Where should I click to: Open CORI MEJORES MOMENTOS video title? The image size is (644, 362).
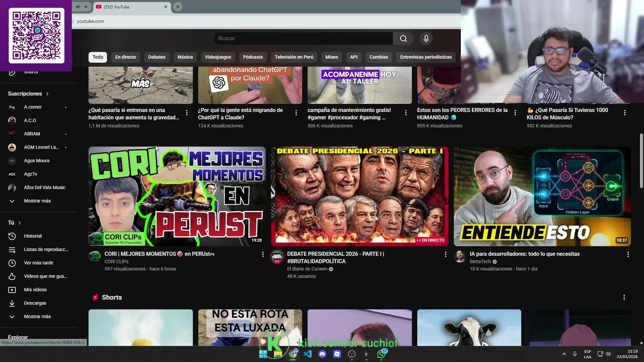coord(159,254)
